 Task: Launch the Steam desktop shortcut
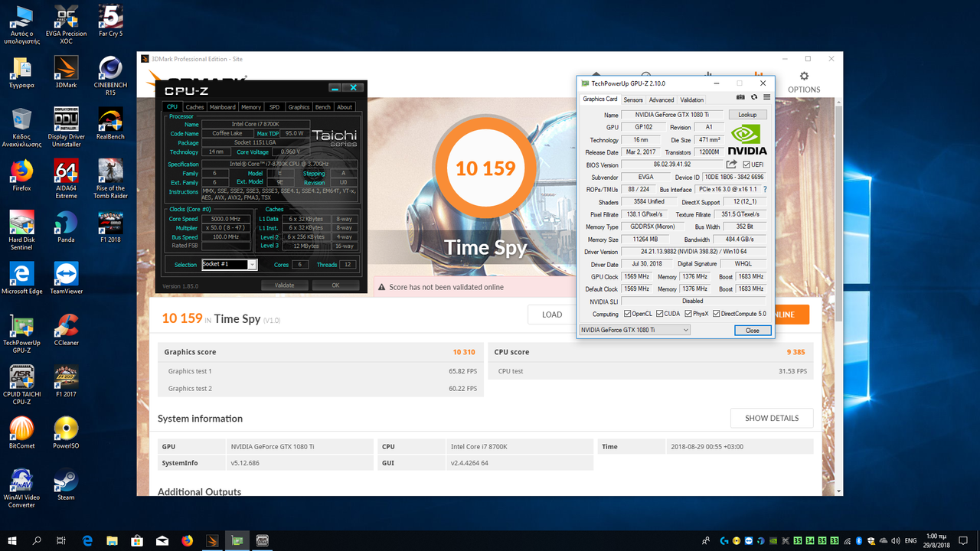coord(66,485)
